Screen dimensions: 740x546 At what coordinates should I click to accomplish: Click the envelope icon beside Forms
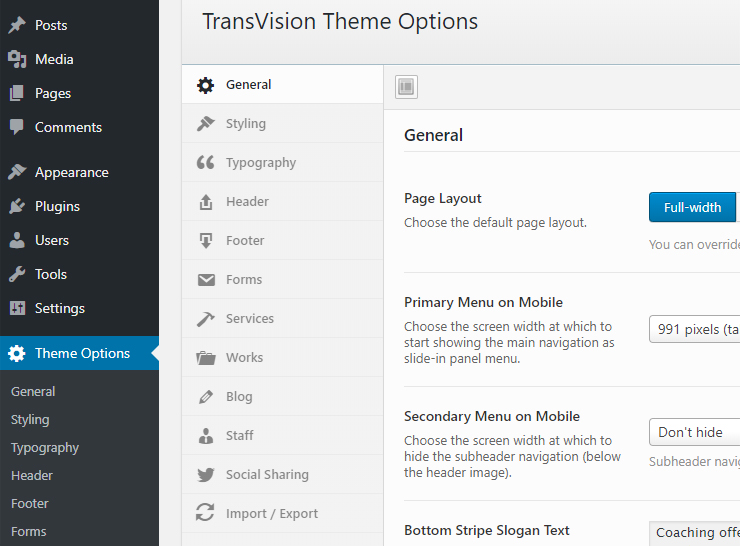[x=206, y=280]
